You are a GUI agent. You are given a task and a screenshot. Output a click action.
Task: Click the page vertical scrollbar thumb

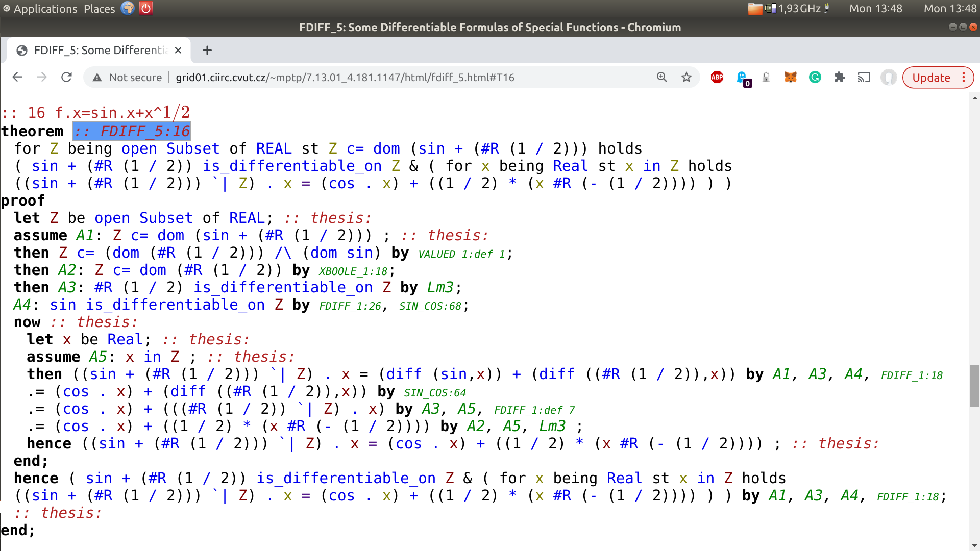(x=975, y=385)
